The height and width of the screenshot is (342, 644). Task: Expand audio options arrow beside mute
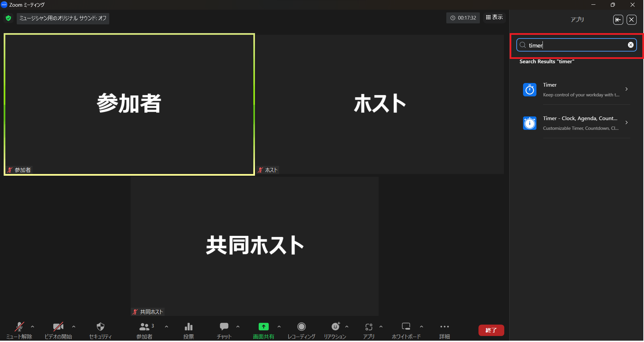coord(33,327)
